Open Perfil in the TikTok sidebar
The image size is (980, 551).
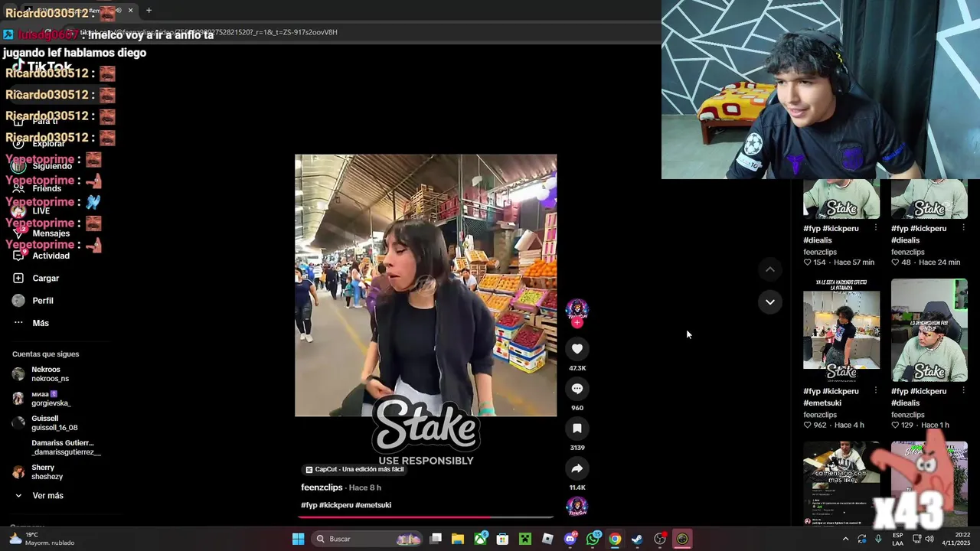43,301
